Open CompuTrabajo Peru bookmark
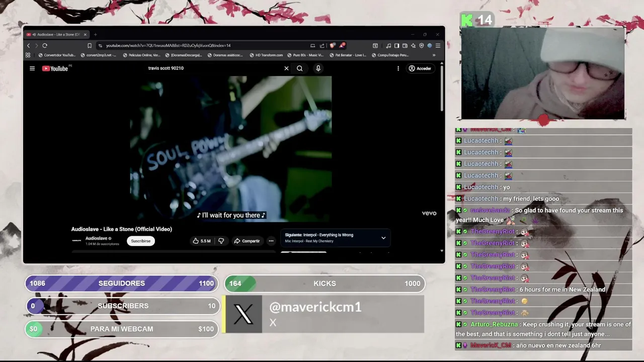 390,55
